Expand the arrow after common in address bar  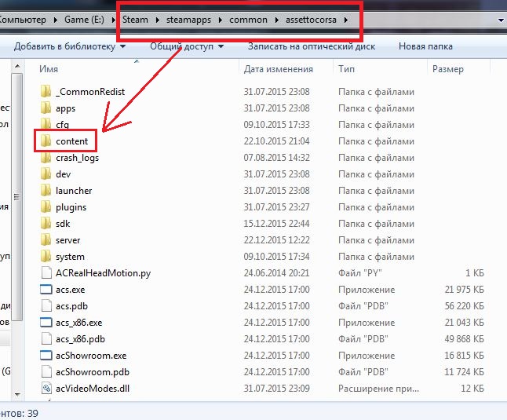277,20
